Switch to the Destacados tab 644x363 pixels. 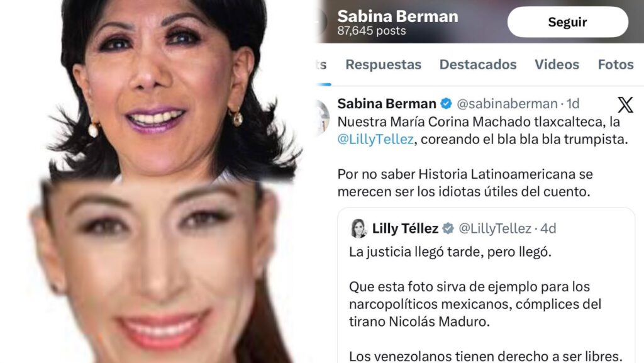coord(478,64)
